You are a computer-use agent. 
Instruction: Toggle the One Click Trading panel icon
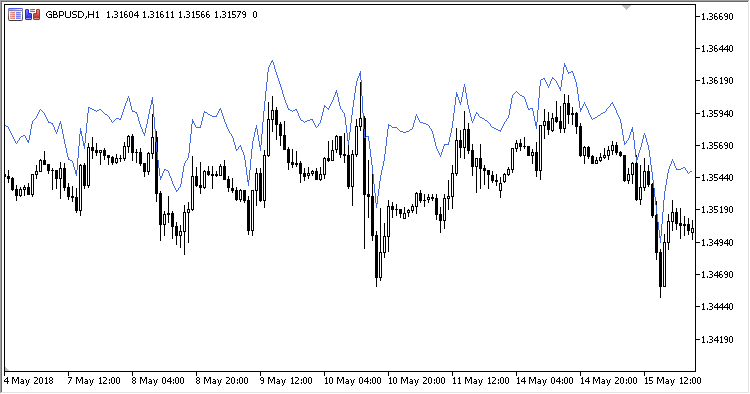(x=33, y=15)
